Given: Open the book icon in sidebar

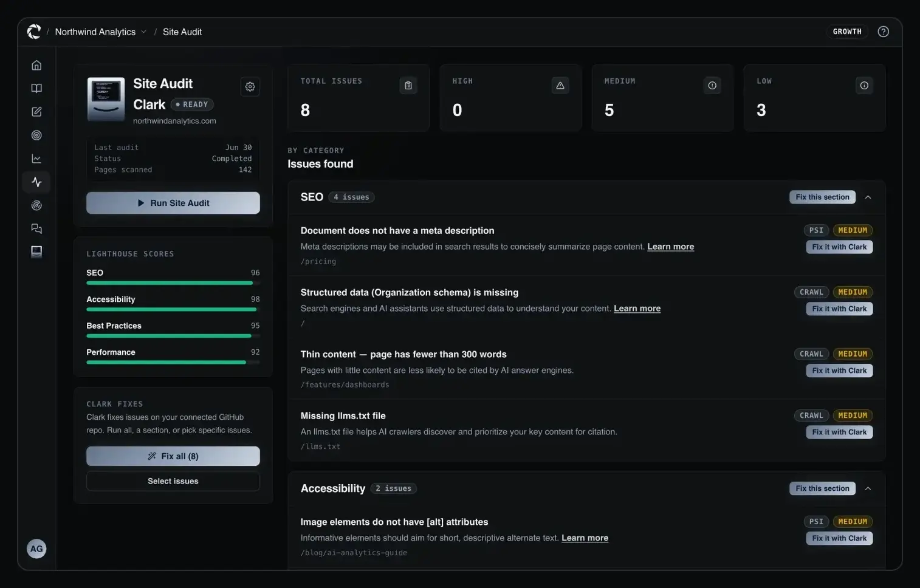Looking at the screenshot, I should 36,89.
